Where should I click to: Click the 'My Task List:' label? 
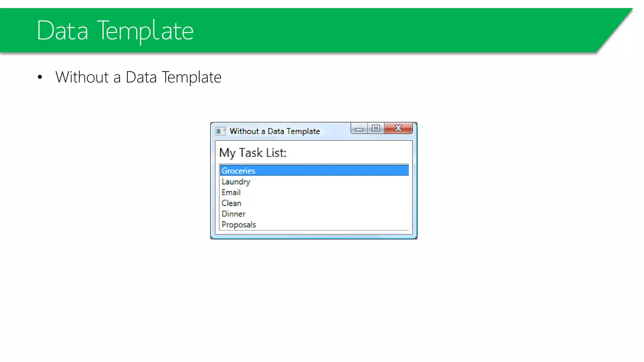[x=253, y=153]
